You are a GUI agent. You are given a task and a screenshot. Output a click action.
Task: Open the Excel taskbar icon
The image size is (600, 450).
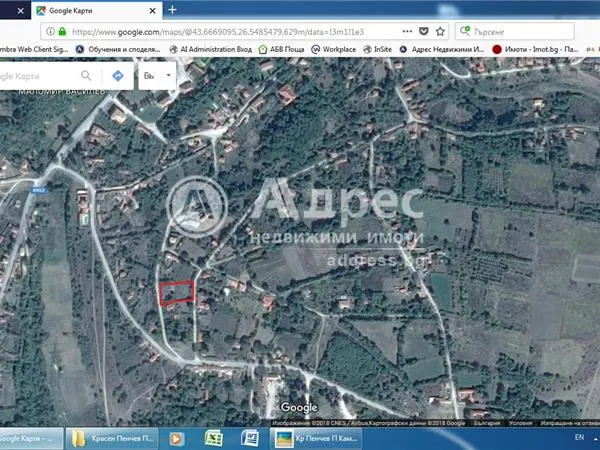(x=214, y=439)
